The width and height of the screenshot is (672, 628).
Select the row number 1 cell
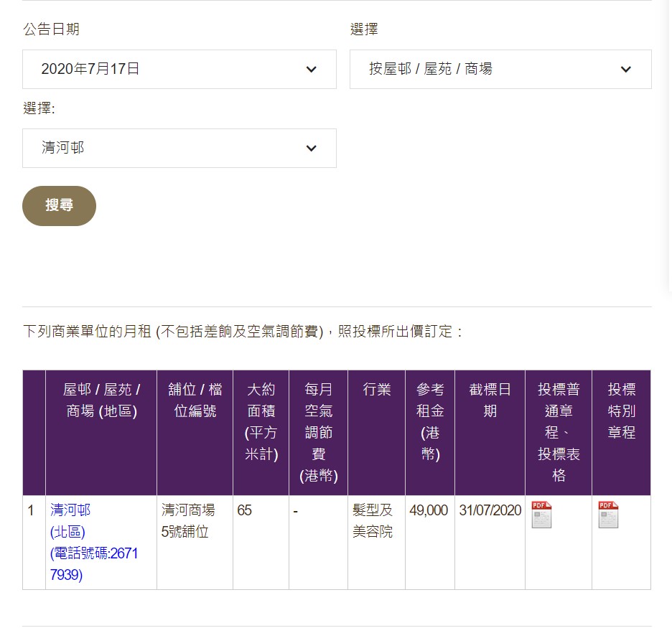34,543
